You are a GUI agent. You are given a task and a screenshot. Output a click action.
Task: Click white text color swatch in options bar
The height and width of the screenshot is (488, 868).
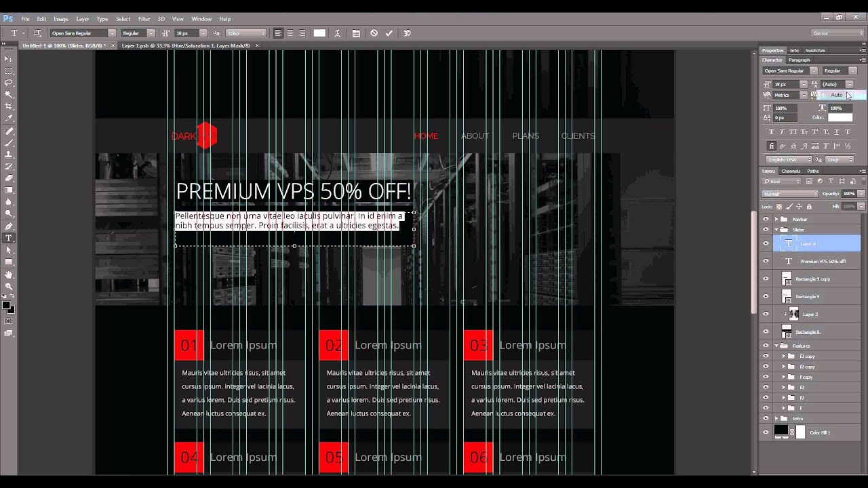point(319,33)
